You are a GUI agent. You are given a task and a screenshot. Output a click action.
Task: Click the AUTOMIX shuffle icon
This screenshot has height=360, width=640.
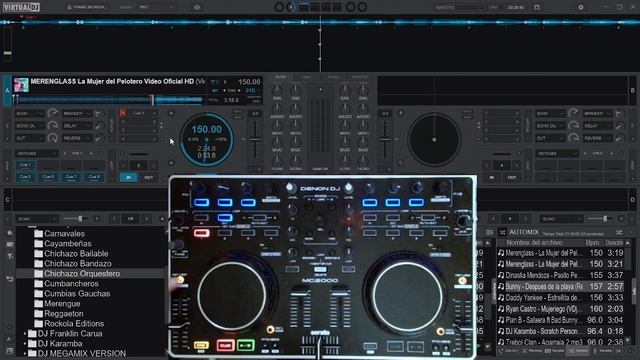(x=502, y=232)
